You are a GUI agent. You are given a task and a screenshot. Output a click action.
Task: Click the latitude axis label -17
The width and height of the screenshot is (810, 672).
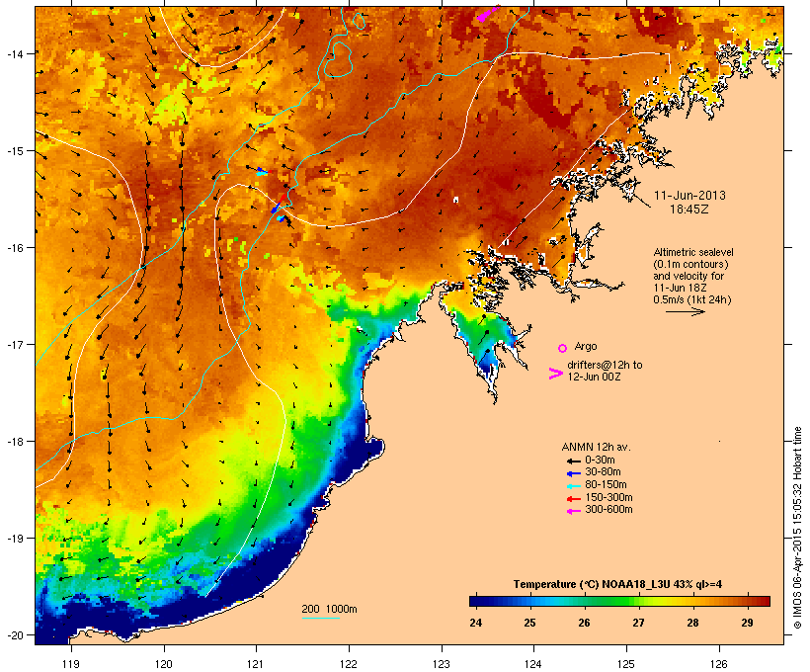click(15, 344)
